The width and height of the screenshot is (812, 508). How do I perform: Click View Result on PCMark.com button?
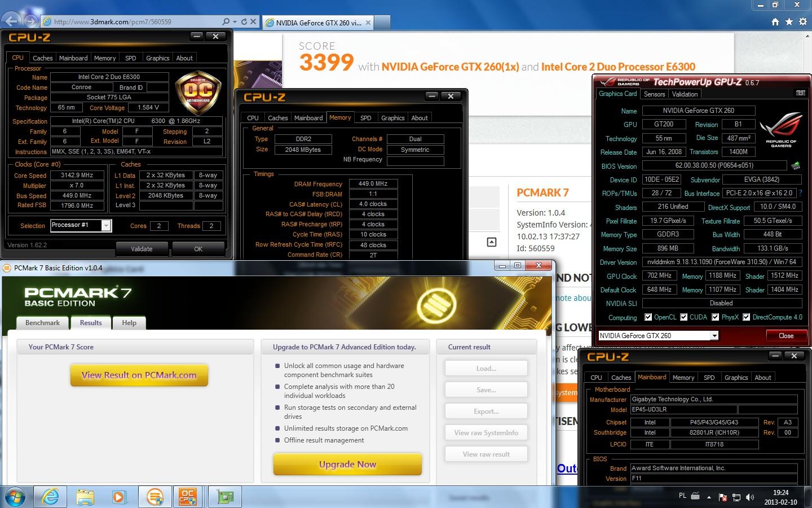click(139, 375)
